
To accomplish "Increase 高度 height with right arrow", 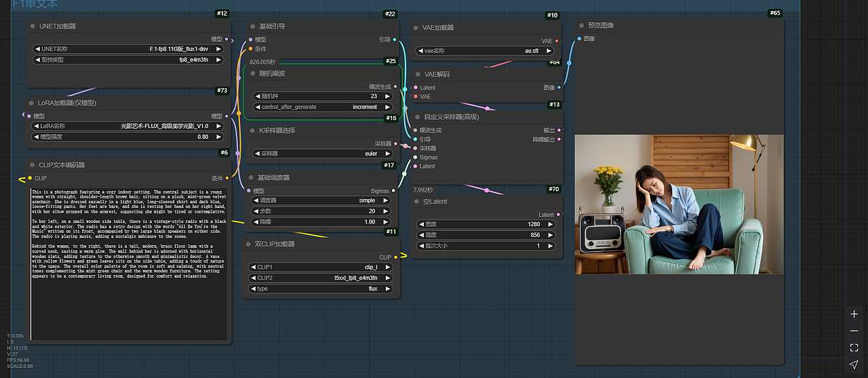I will click(x=551, y=235).
